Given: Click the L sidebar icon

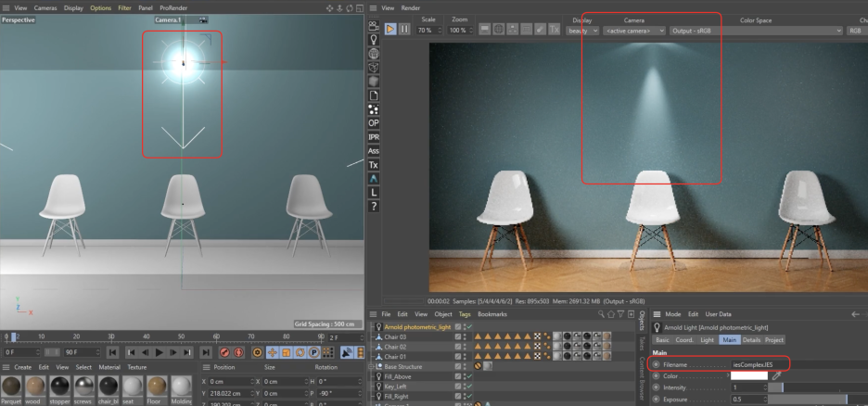Looking at the screenshot, I should coord(374,193).
